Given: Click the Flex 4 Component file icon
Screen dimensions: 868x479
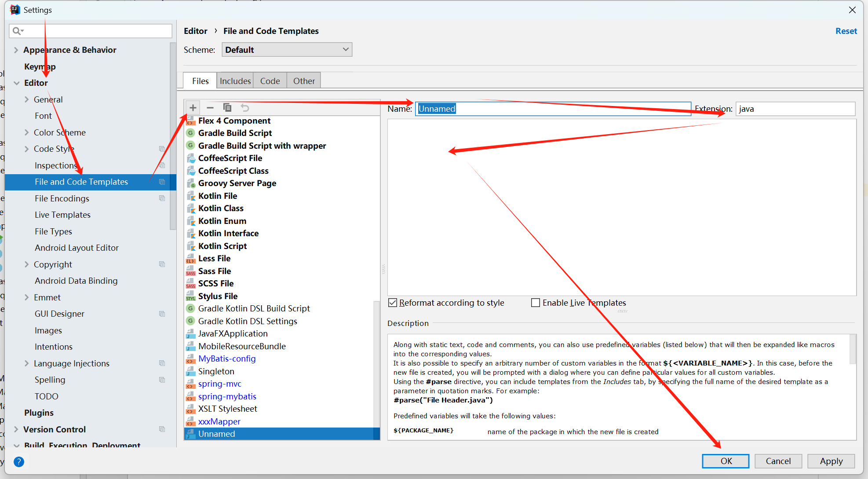Looking at the screenshot, I should 191,121.
